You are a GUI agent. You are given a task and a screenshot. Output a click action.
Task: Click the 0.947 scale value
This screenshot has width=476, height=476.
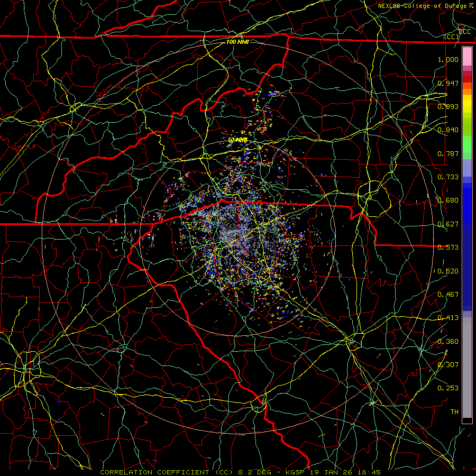click(x=448, y=83)
